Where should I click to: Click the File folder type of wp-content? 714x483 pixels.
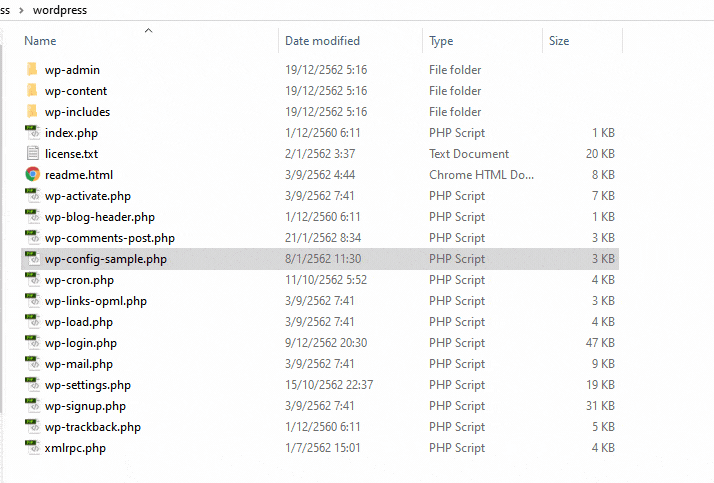coord(455,91)
